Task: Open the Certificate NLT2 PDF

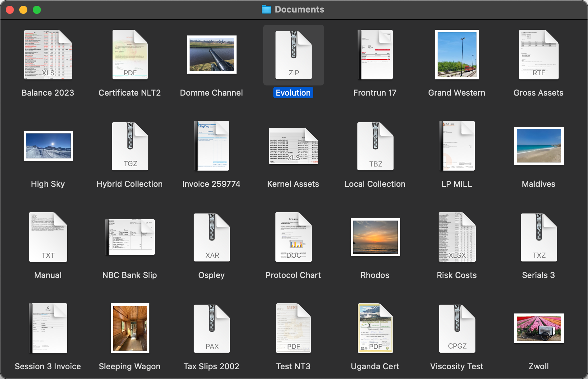Action: [x=129, y=55]
